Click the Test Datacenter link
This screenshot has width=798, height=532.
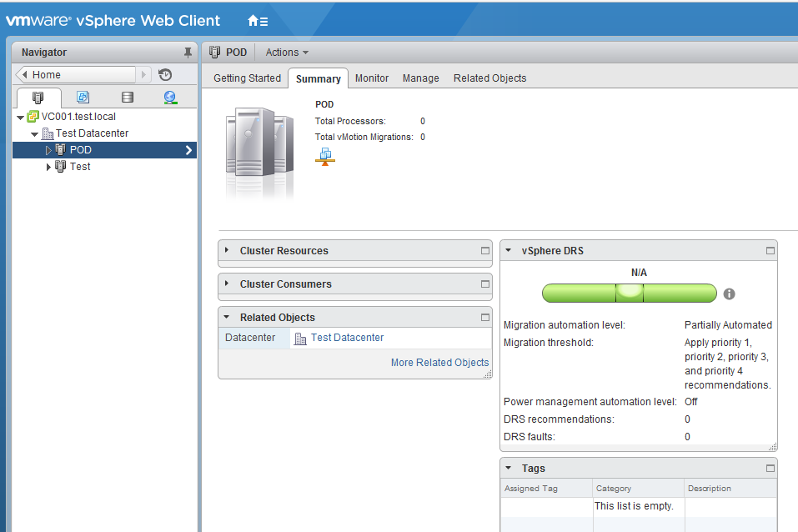[x=347, y=337]
